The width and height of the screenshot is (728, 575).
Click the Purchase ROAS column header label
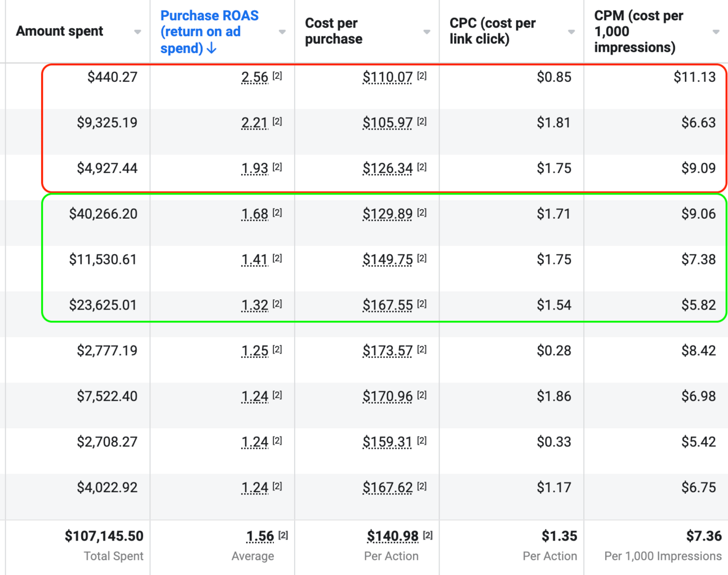coord(209,32)
